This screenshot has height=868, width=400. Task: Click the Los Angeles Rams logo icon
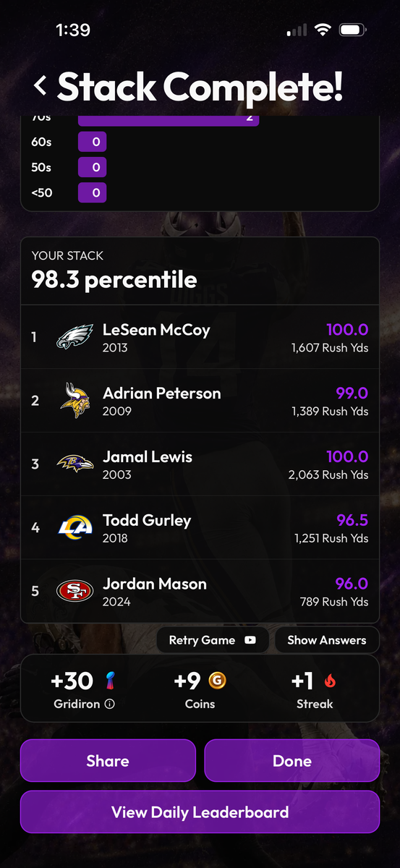tap(75, 527)
